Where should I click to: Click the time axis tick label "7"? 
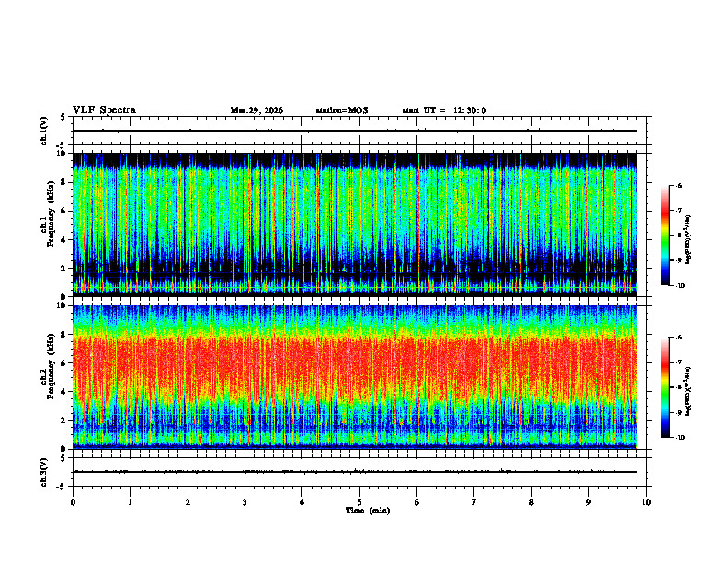pyautogui.click(x=474, y=502)
